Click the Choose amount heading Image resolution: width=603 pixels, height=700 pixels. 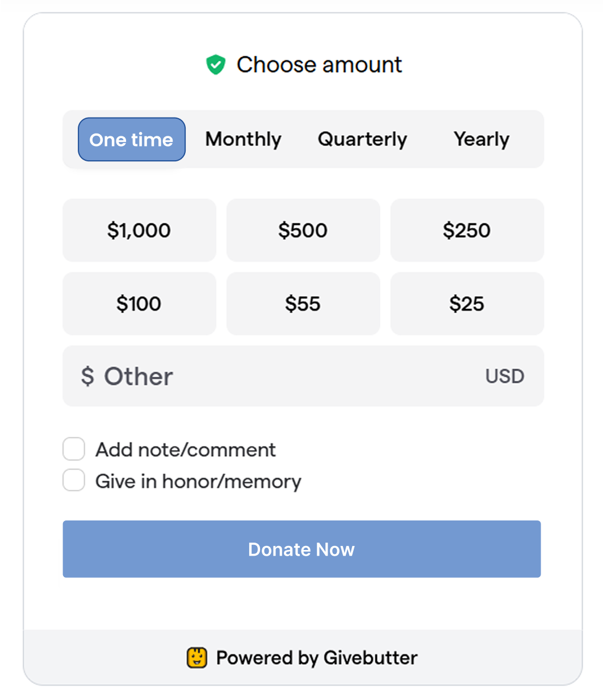click(x=319, y=65)
